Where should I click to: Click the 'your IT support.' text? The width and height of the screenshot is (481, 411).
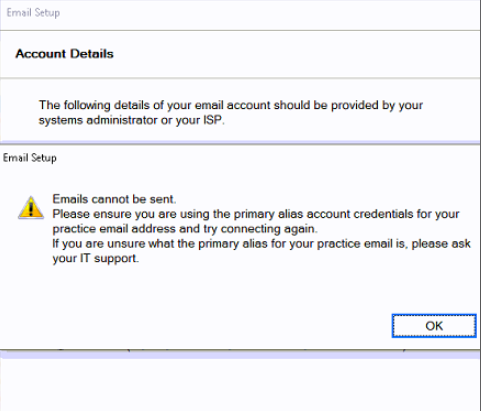96,258
